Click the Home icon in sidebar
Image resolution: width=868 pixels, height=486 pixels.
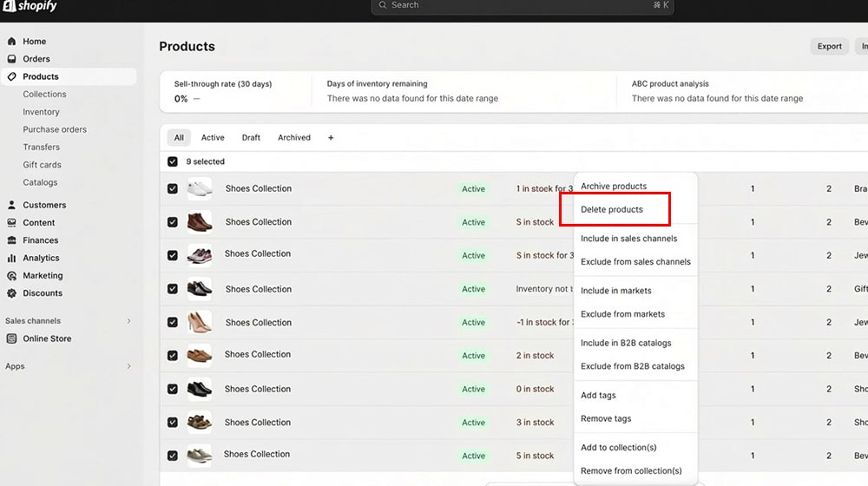(11, 42)
